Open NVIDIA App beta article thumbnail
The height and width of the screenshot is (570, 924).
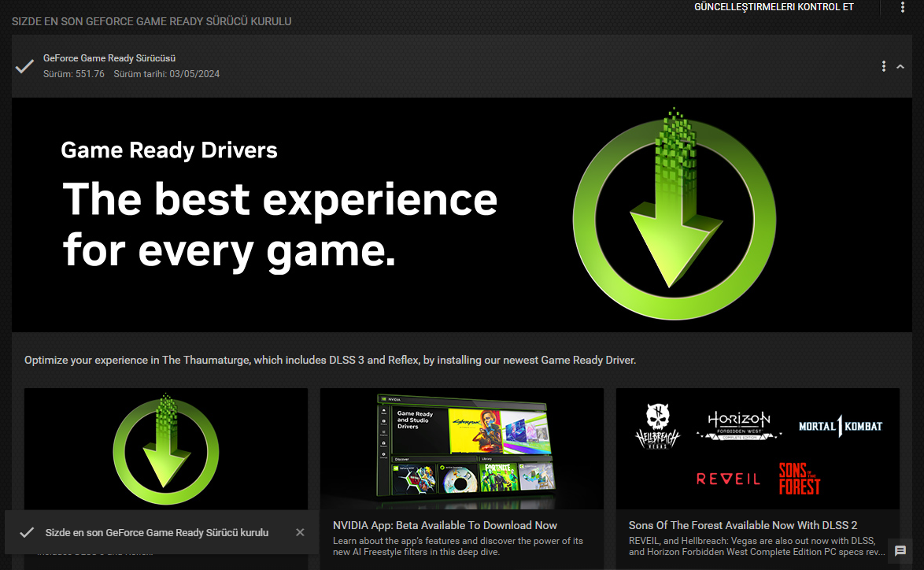tap(462, 449)
